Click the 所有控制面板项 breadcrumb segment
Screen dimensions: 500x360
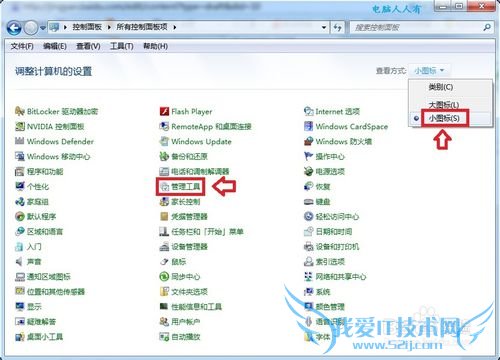coord(142,27)
